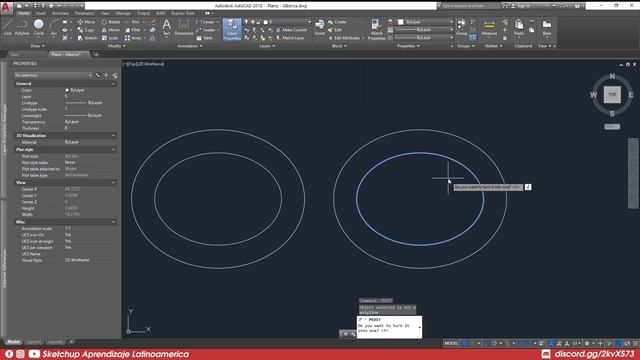Open the Parametric ribbon tab

[x=84, y=13]
